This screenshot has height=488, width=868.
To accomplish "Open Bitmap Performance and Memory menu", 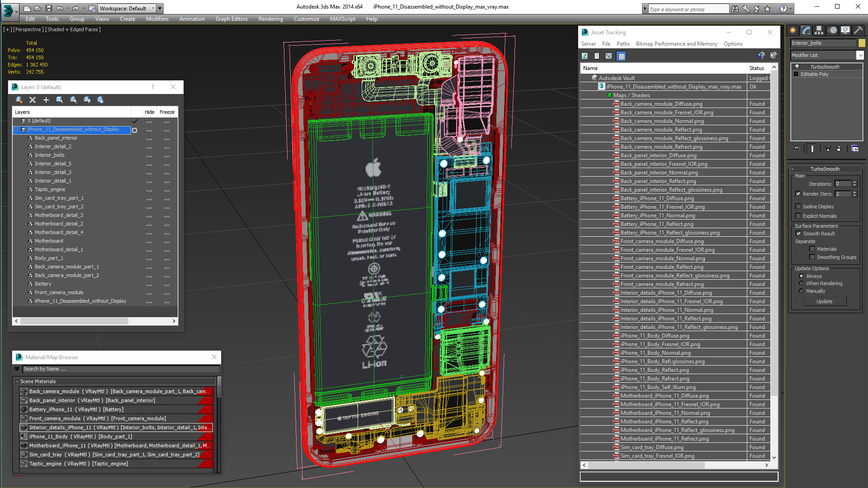I will 676,44.
